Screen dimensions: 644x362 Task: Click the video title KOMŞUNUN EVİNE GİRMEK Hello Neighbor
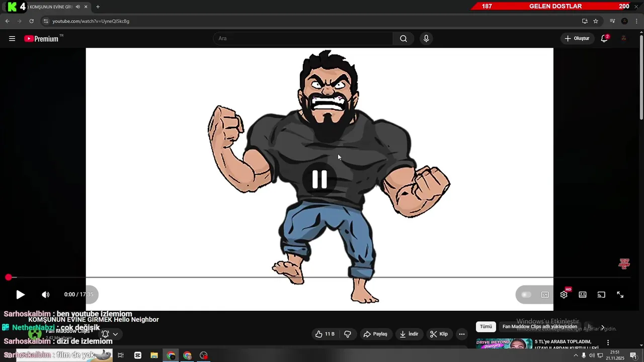[x=94, y=320]
